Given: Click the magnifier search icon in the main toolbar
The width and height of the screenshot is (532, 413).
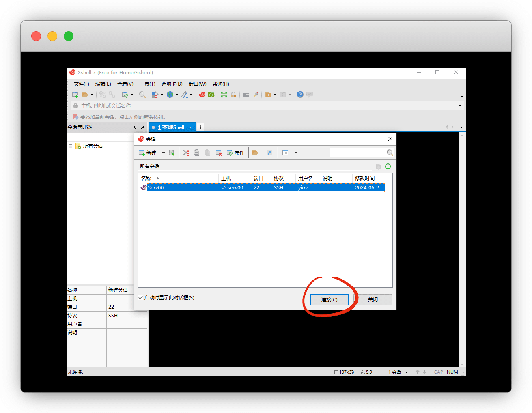Looking at the screenshot, I should [142, 95].
